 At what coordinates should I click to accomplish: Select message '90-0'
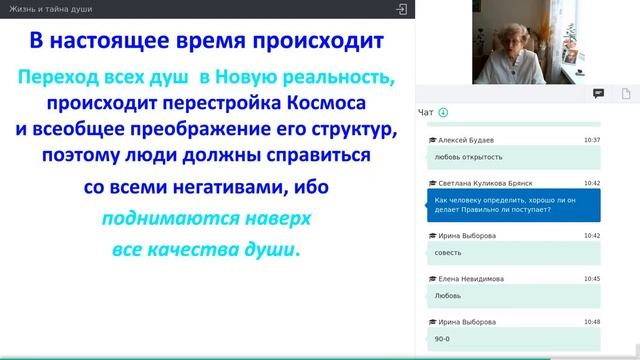[x=513, y=339]
